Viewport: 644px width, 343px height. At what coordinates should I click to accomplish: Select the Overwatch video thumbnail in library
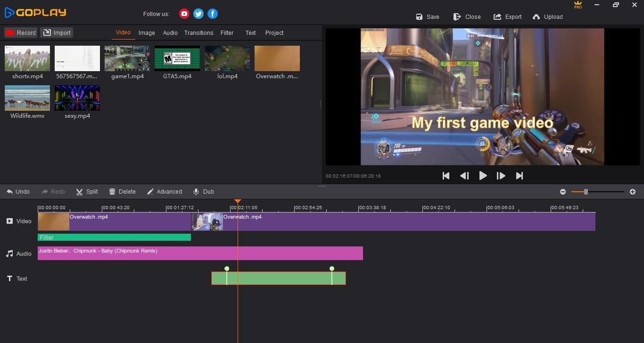click(x=277, y=58)
